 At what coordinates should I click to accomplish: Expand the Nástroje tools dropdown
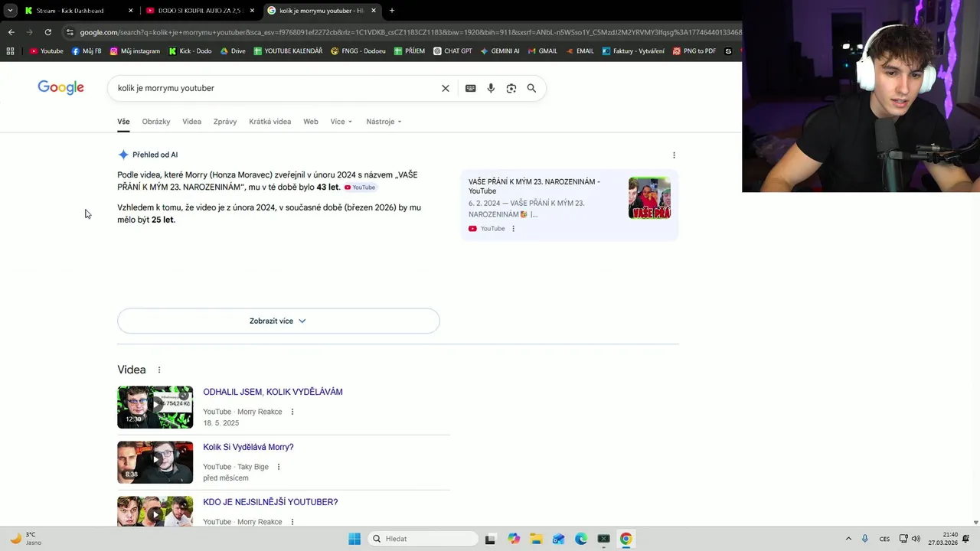(x=384, y=122)
